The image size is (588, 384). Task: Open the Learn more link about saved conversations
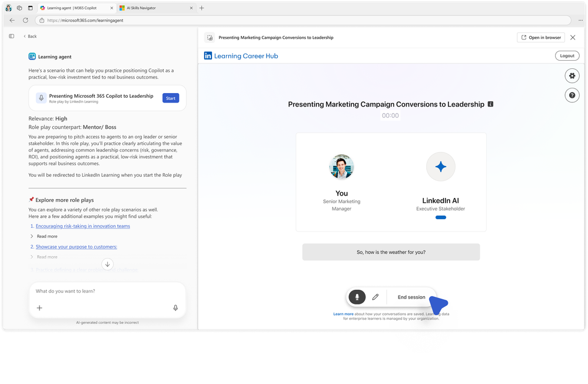coord(344,314)
